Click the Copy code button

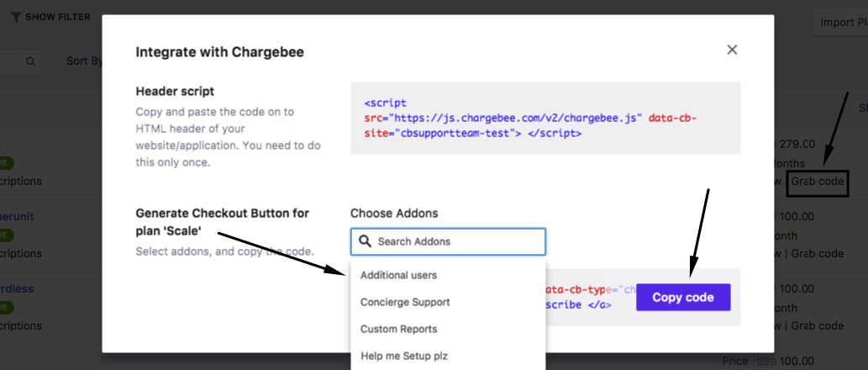tap(683, 298)
